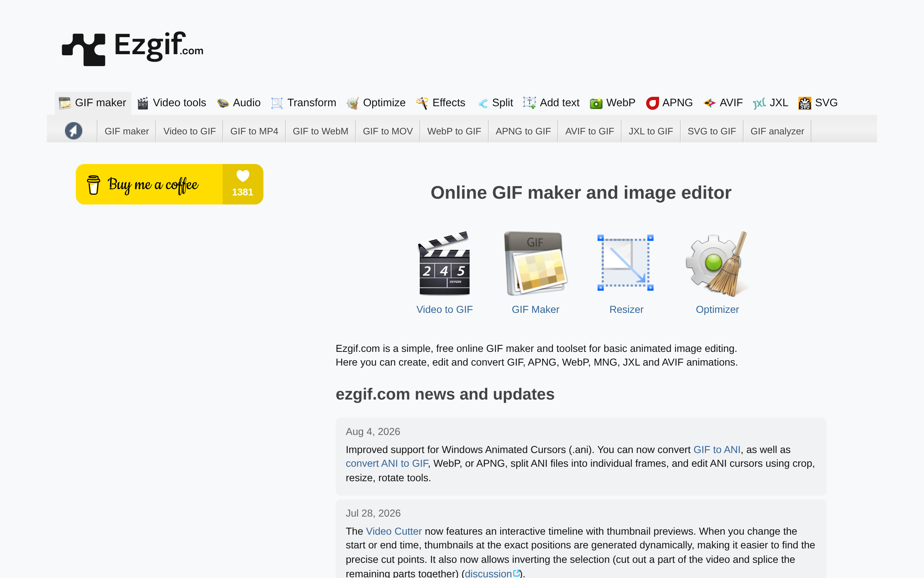
Task: Open the Split menu
Action: click(495, 103)
